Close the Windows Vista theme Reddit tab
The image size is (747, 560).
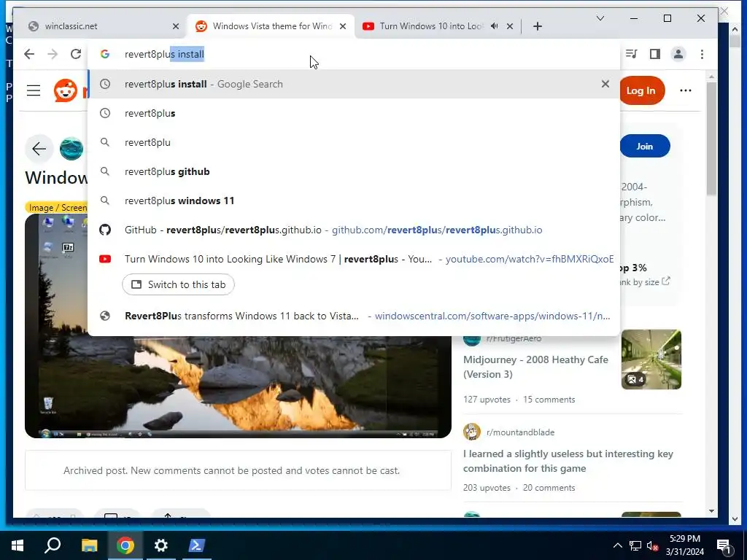[343, 26]
